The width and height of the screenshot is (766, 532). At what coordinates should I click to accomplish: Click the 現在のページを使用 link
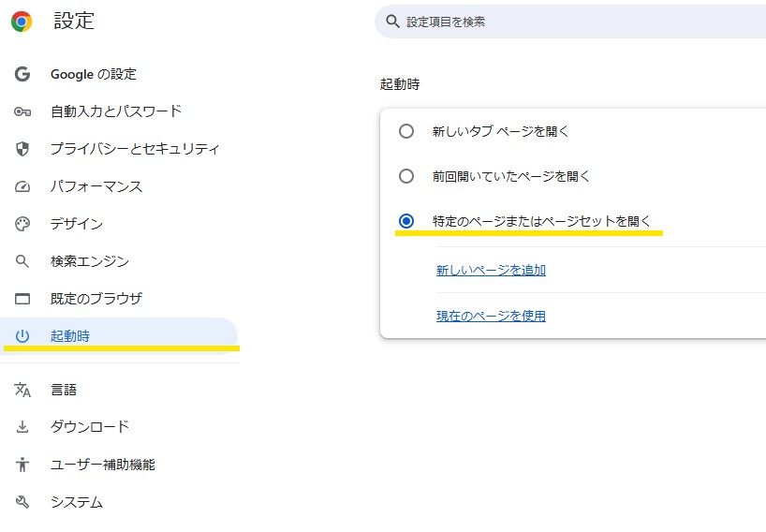[491, 317]
